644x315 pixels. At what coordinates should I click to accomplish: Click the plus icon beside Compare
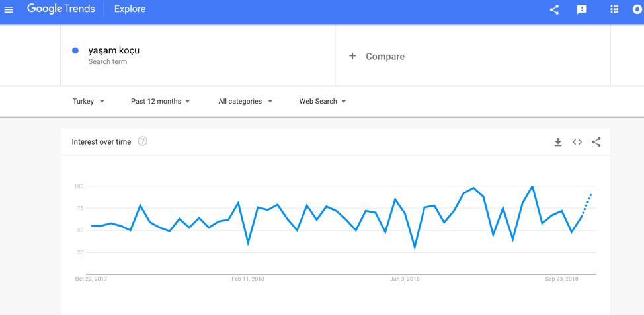[x=352, y=57]
